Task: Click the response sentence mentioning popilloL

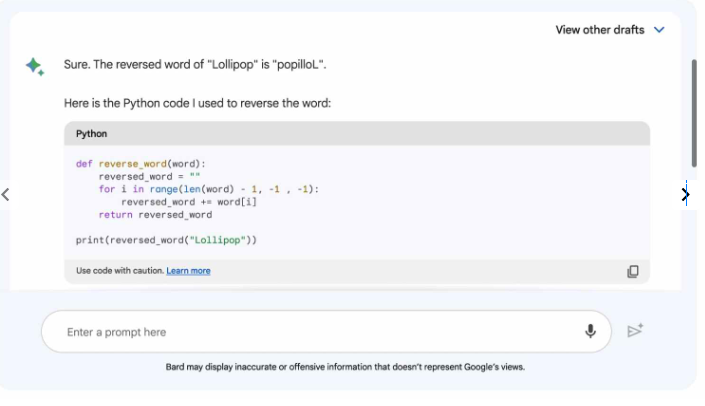Action: click(195, 65)
